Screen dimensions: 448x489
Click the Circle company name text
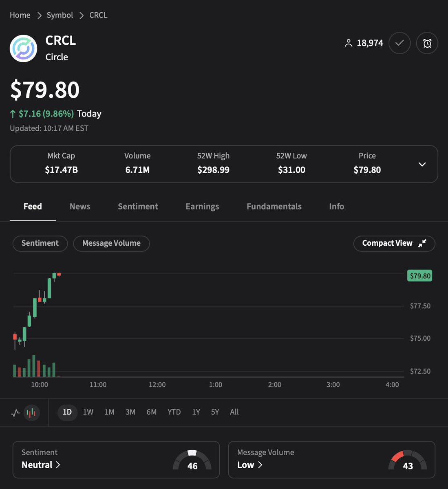pos(57,57)
